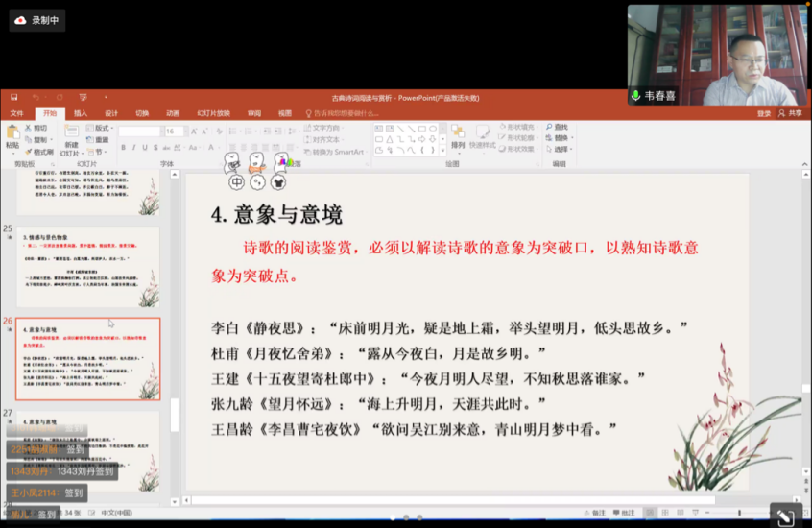Select slide 25 thumbnail

[88, 266]
